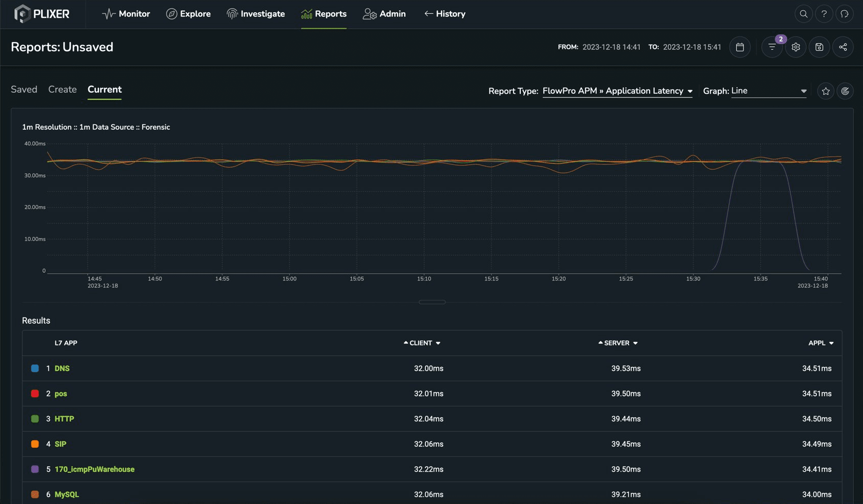Open the search magnifier icon
The height and width of the screenshot is (504, 863).
point(803,14)
